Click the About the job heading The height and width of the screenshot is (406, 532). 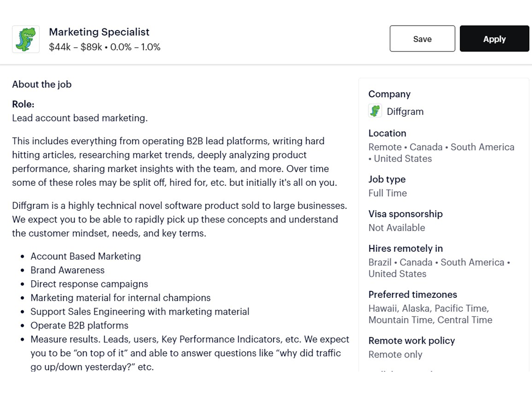pyautogui.click(x=42, y=84)
